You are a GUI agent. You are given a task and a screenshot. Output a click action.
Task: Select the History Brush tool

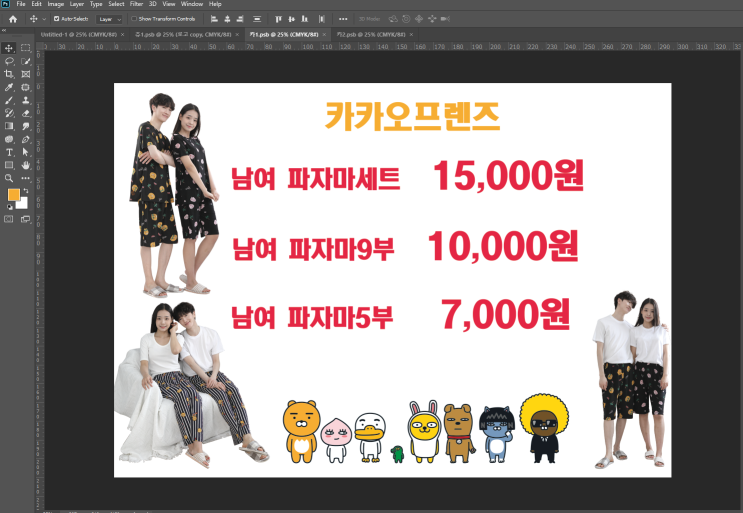pyautogui.click(x=9, y=113)
